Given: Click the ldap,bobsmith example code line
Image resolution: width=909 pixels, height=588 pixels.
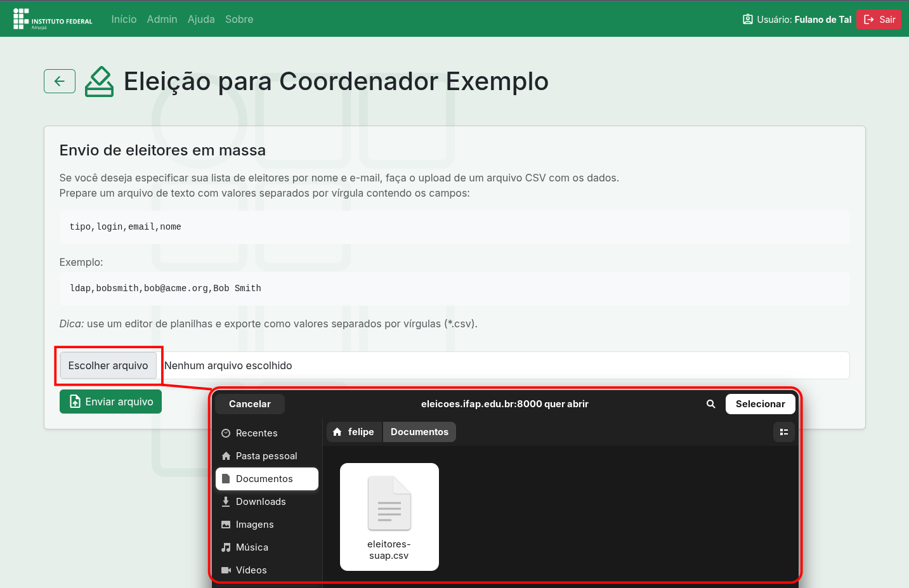Looking at the screenshot, I should 166,288.
